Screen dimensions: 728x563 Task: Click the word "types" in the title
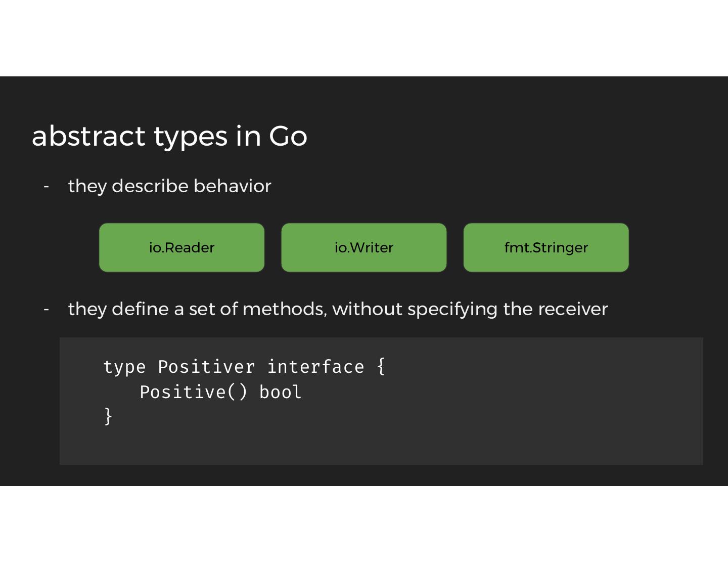(x=191, y=138)
